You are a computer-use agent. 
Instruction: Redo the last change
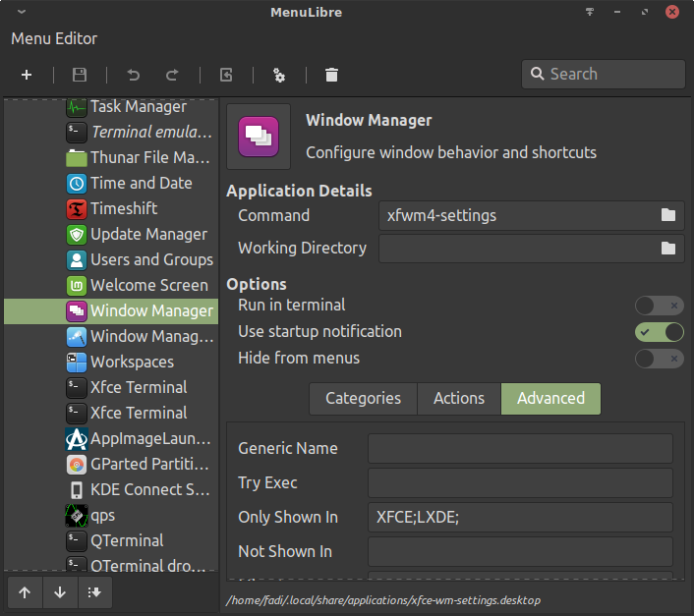[172, 75]
